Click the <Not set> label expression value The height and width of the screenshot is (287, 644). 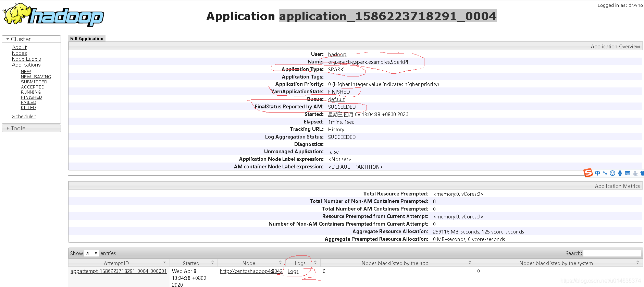[339, 159]
